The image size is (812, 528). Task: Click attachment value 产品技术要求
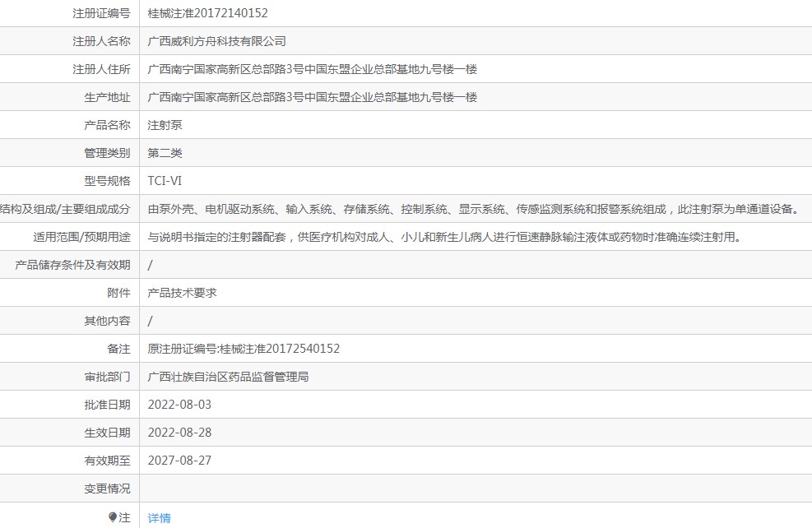tap(182, 293)
